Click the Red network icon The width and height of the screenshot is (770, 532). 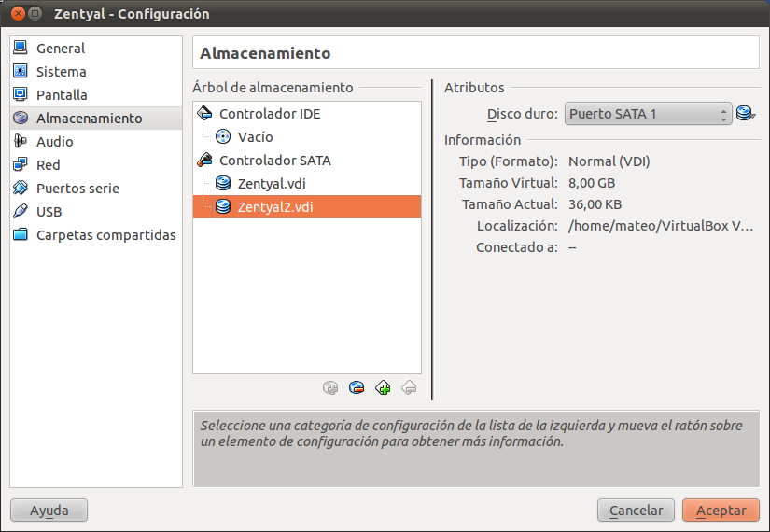click(21, 164)
